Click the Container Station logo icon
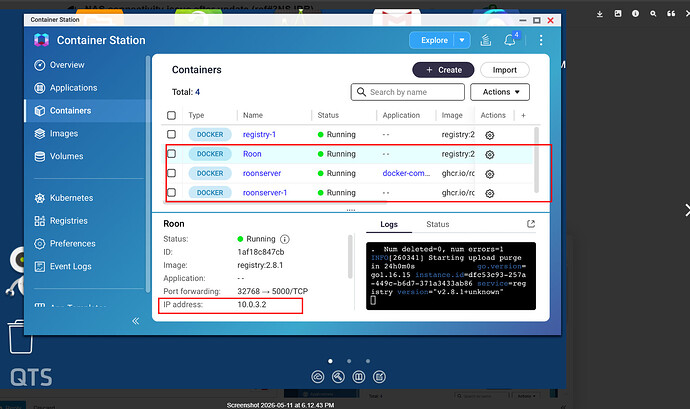The width and height of the screenshot is (690, 409). [41, 40]
